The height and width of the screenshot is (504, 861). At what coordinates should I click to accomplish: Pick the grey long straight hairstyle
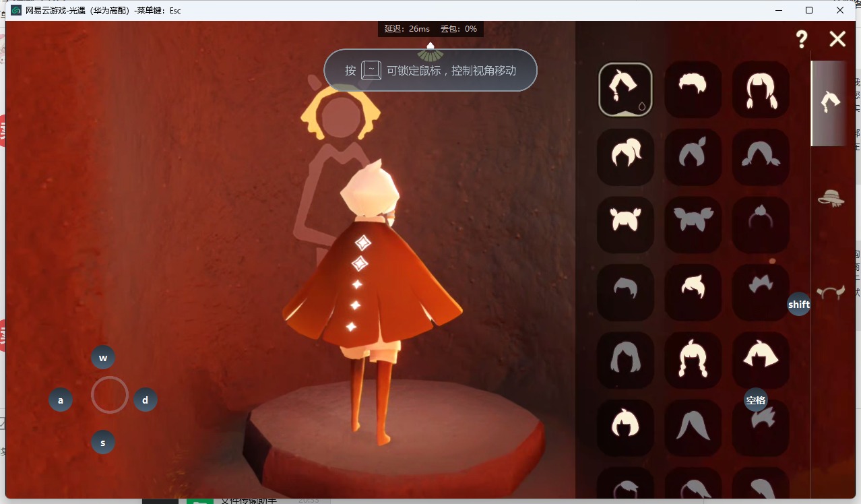point(693,427)
